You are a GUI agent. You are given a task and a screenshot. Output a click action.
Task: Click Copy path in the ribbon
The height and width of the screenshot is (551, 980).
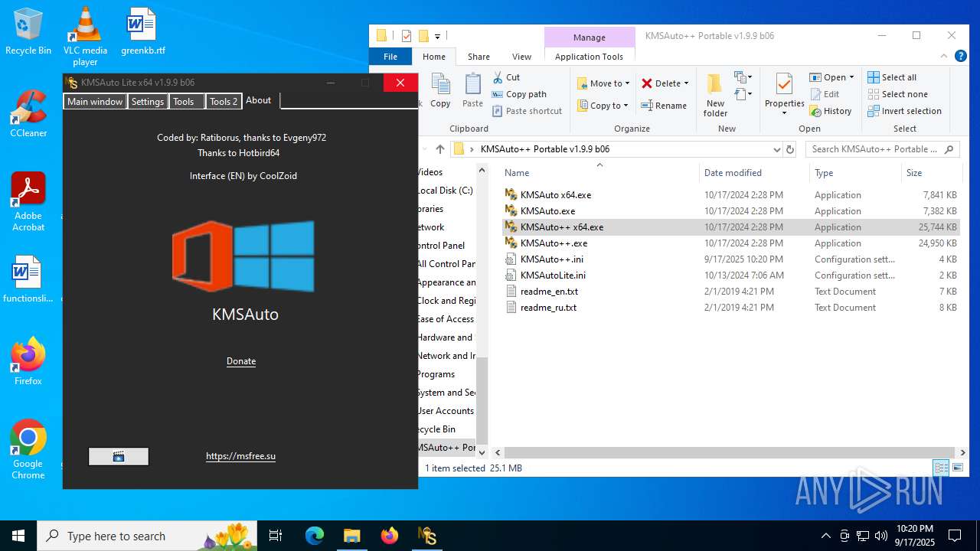tap(519, 94)
